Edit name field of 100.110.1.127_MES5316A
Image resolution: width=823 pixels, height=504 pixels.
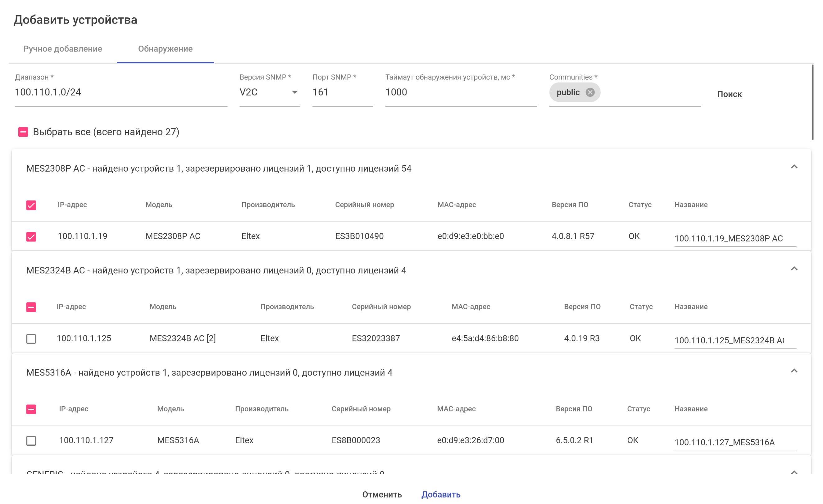coord(735,442)
